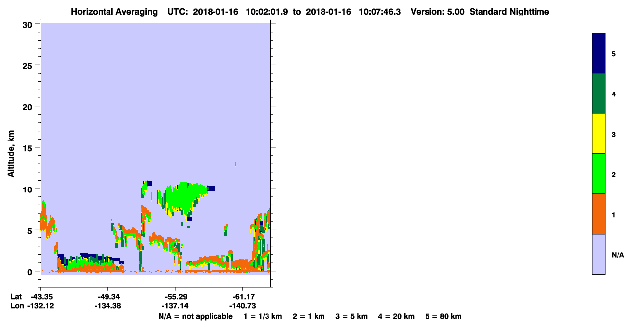Screen dimensions: 644x330
Task: Click 'Standard Nighttime' text in the title
Action: pyautogui.click(x=509, y=12)
